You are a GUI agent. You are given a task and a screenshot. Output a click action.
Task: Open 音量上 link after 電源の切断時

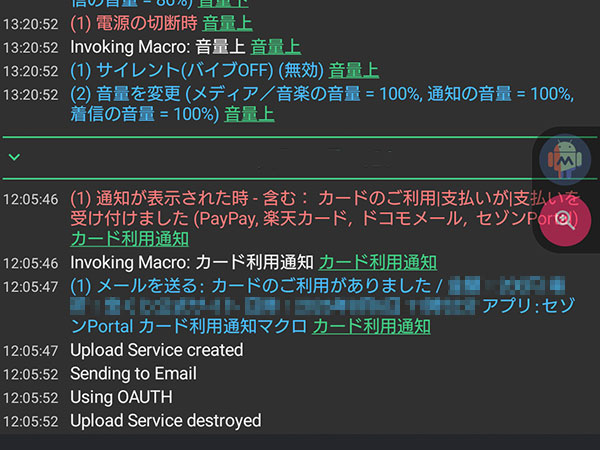coord(227,24)
